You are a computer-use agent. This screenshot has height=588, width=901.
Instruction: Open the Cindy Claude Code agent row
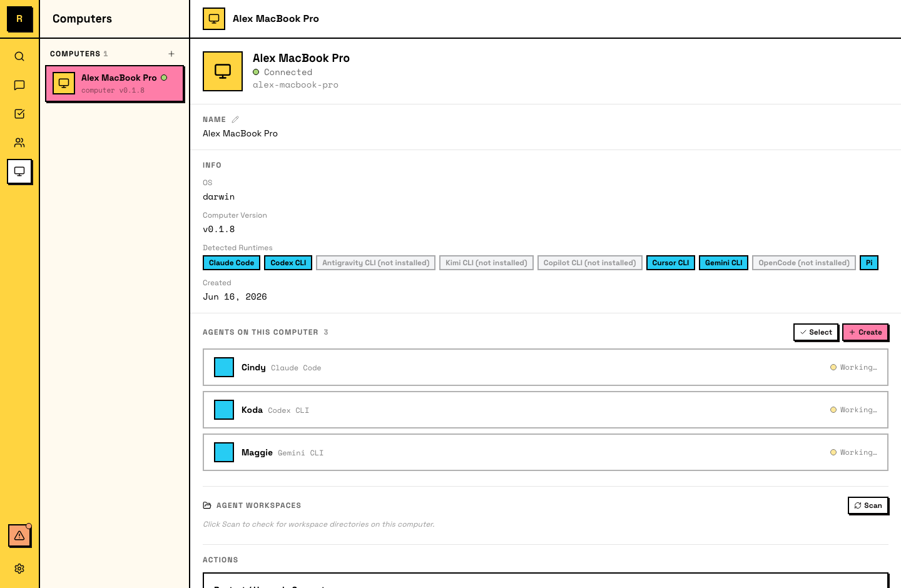pos(546,367)
